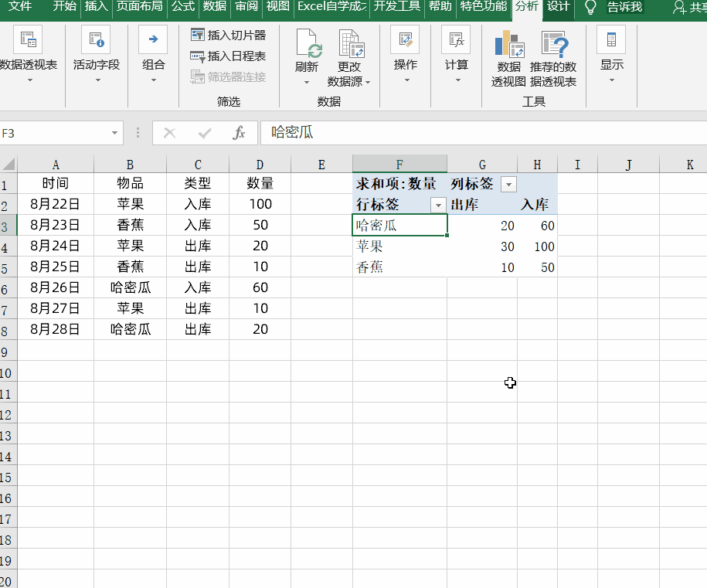Screen dimensions: 707x588
Task: Open the 行标签 filter dropdown
Action: [438, 205]
